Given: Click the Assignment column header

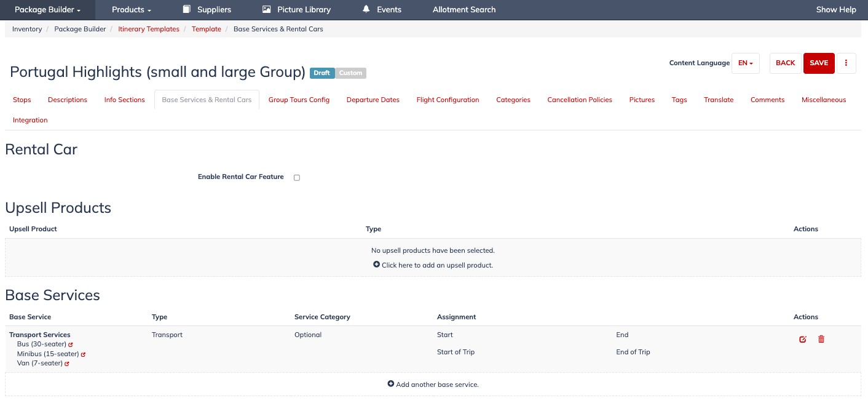Looking at the screenshot, I should coord(457,317).
